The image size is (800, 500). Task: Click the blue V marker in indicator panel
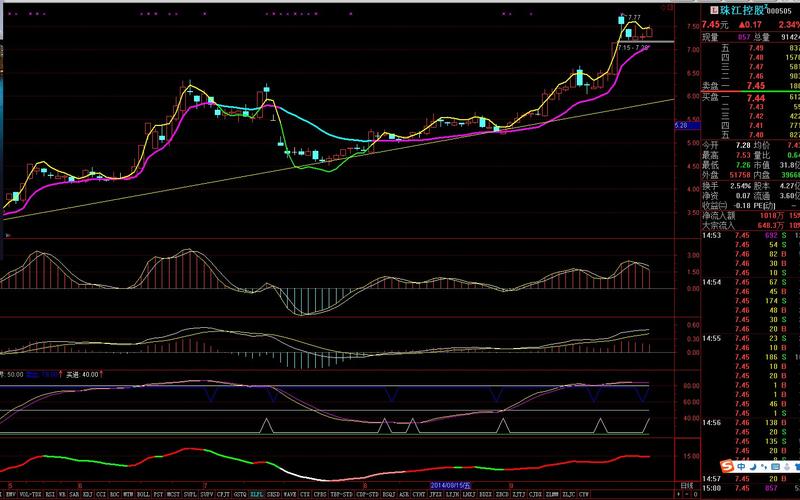click(211, 396)
